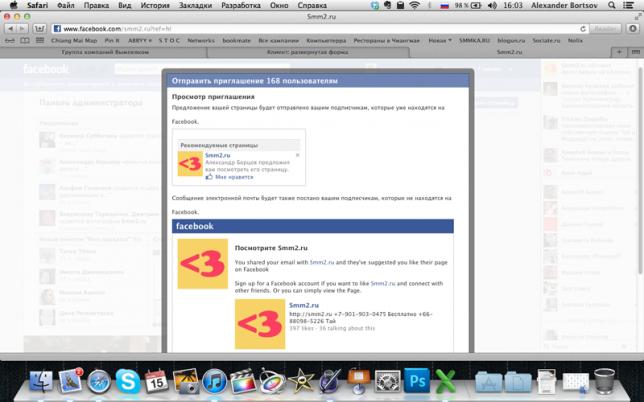Click the battery status in menu bar
644x402 pixels.
[x=468, y=5]
